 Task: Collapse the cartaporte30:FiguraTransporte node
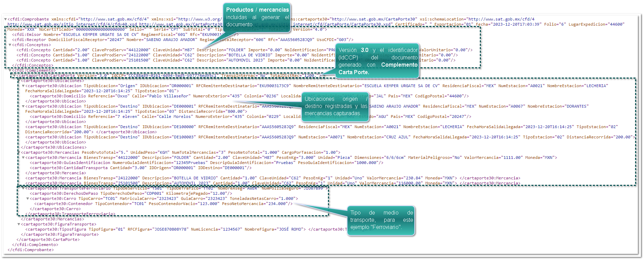click(x=19, y=224)
